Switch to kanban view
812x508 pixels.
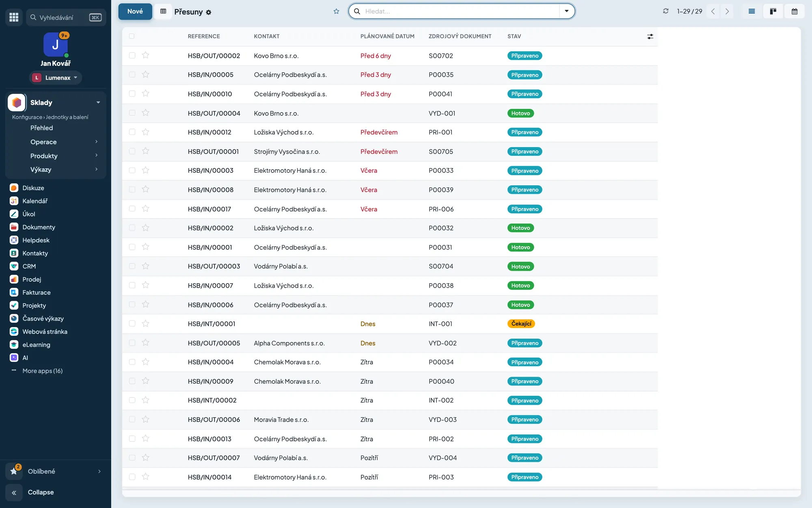tap(773, 11)
